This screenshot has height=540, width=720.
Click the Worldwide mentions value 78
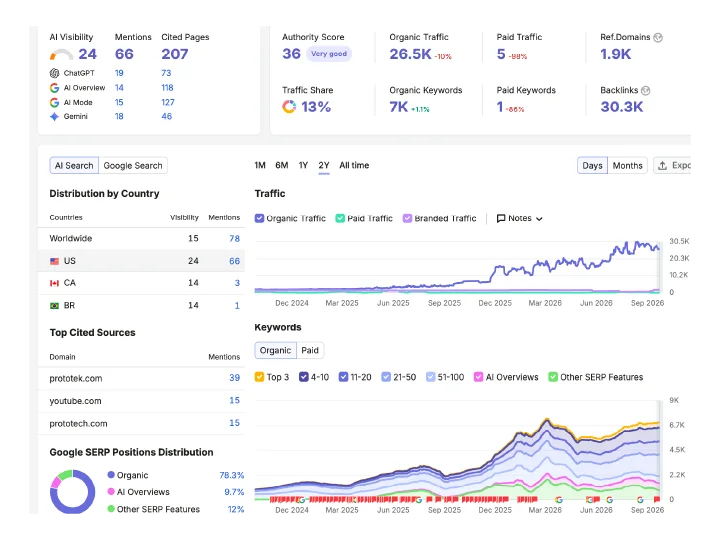(234, 239)
